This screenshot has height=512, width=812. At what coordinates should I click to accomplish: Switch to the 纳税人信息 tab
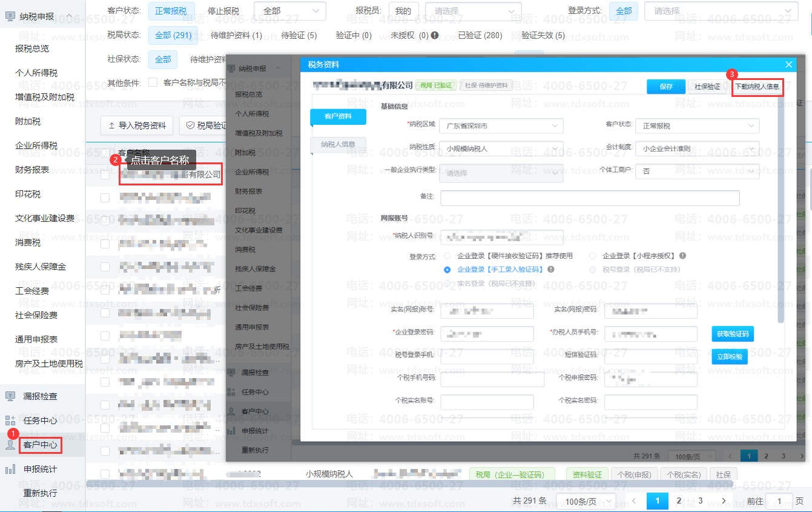click(x=338, y=144)
